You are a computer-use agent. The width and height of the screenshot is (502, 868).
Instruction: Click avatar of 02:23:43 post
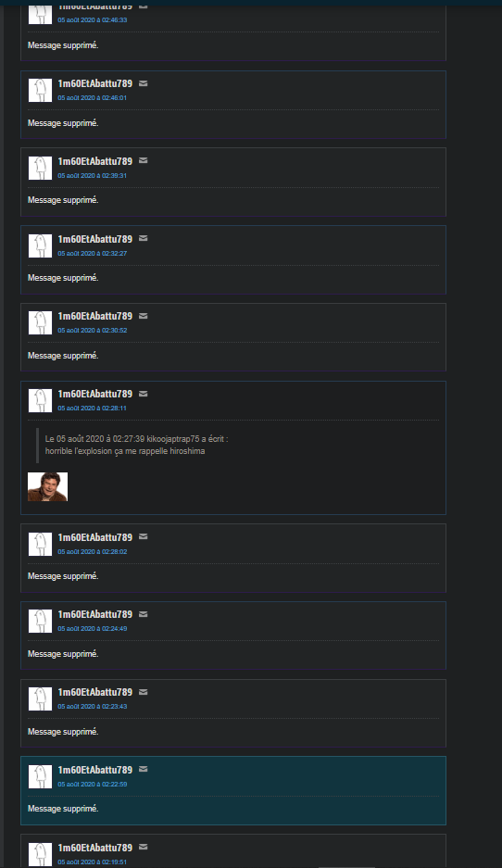point(40,698)
